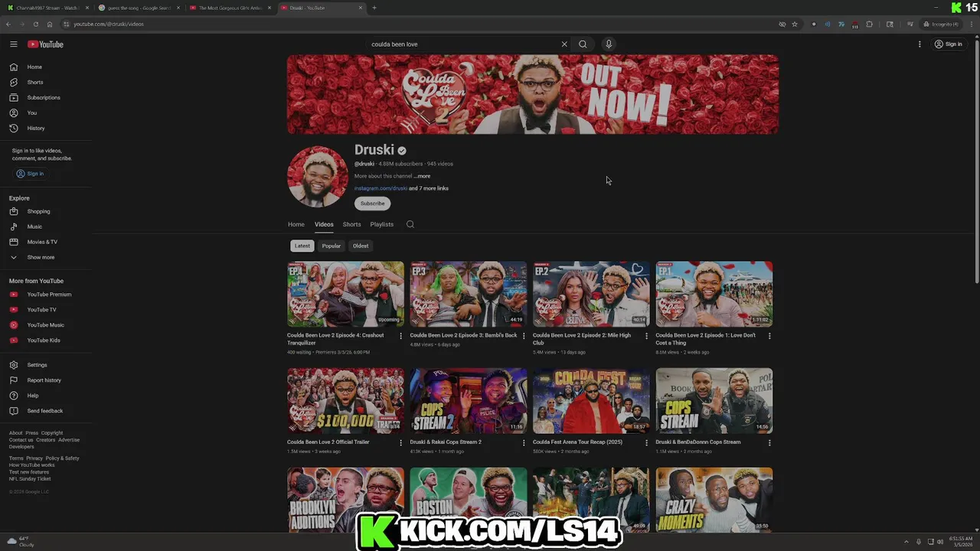Screen dimensions: 980x551
Task: Select the Videos tab
Action: coord(324,224)
